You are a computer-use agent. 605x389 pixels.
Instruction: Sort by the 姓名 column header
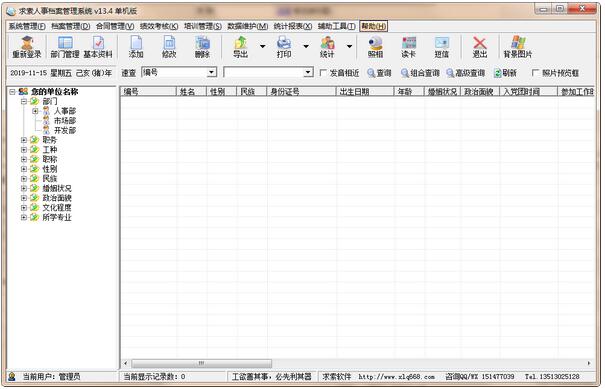tap(192, 92)
